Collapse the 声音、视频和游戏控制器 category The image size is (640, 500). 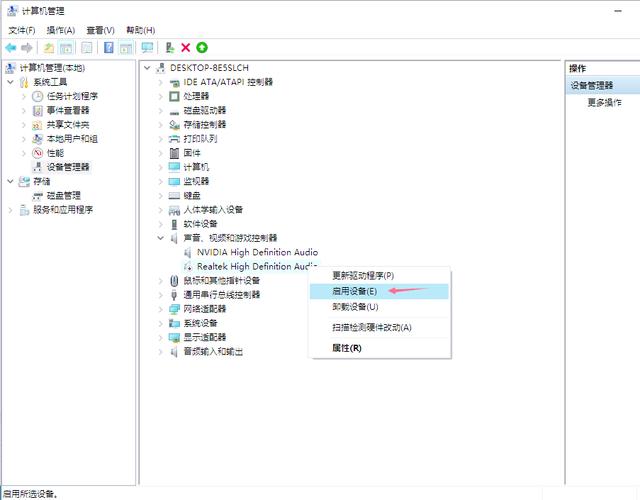[x=161, y=238]
